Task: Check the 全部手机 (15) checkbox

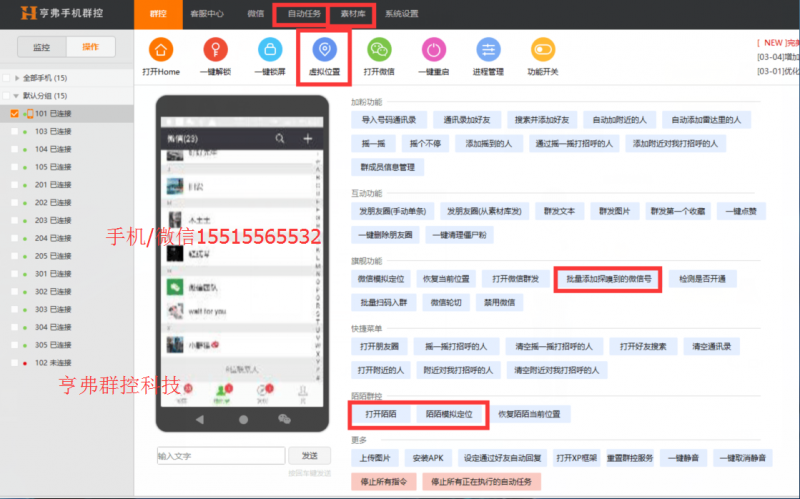Action: point(7,78)
